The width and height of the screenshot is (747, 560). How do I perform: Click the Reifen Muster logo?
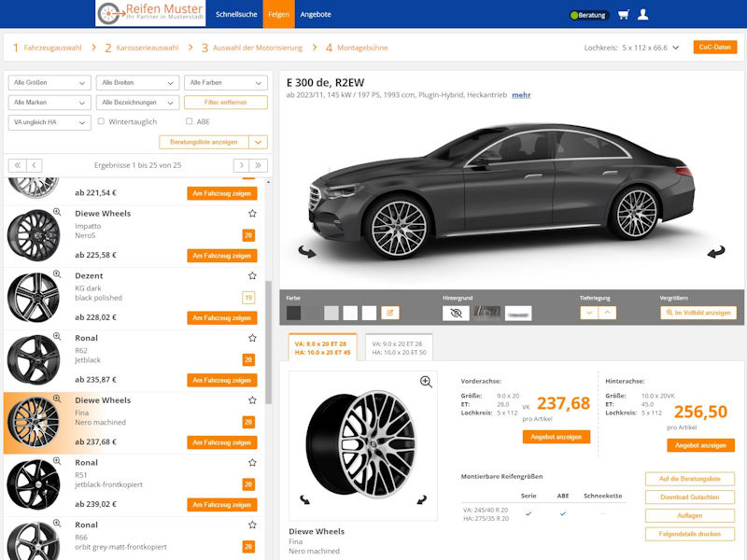click(x=150, y=14)
